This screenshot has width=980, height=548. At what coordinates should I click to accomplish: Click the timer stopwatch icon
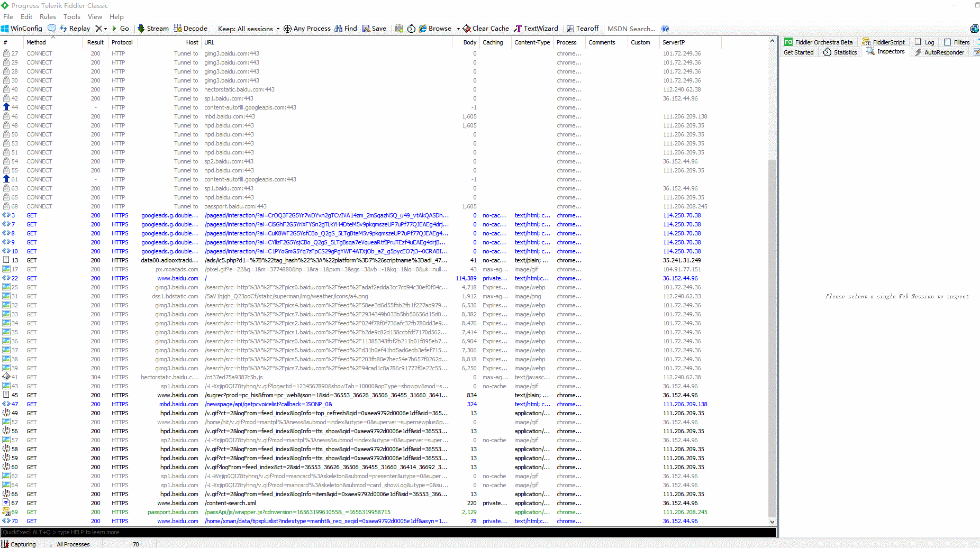coord(411,29)
